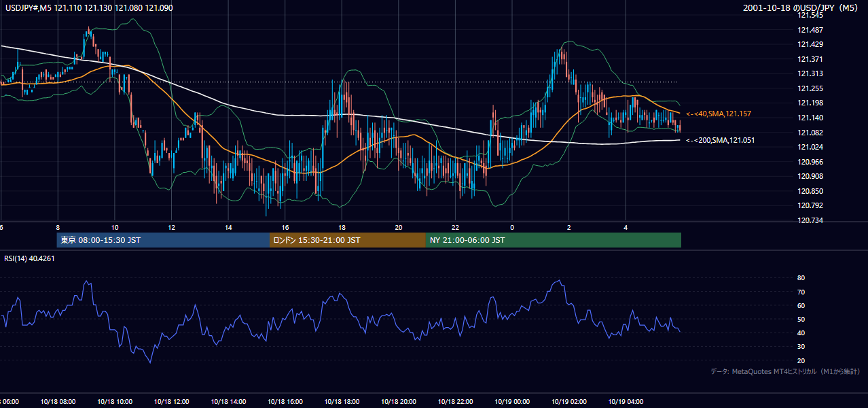Image resolution: width=868 pixels, height=408 pixels.
Task: Click the 10/18 20:00 time axis label
Action: coord(398,401)
